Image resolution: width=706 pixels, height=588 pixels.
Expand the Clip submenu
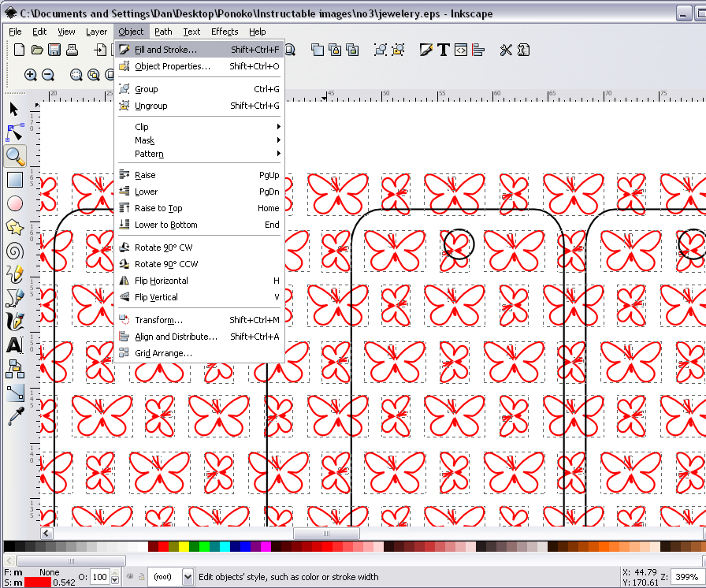(201, 127)
